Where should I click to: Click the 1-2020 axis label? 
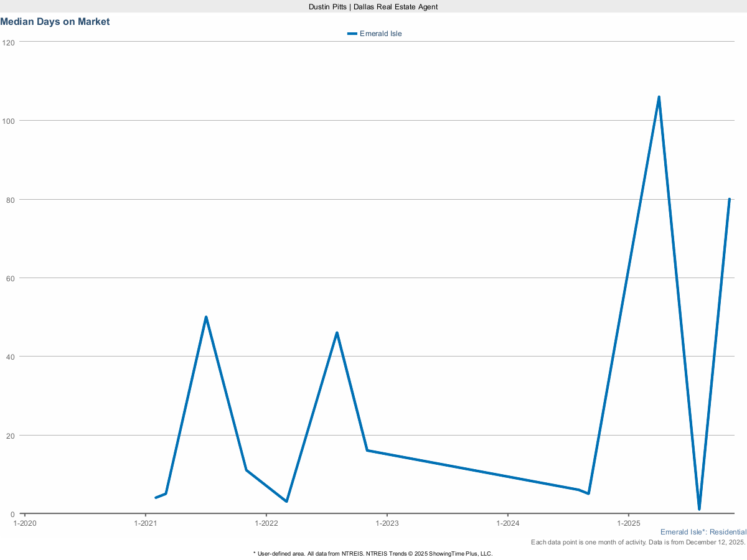tap(26, 523)
